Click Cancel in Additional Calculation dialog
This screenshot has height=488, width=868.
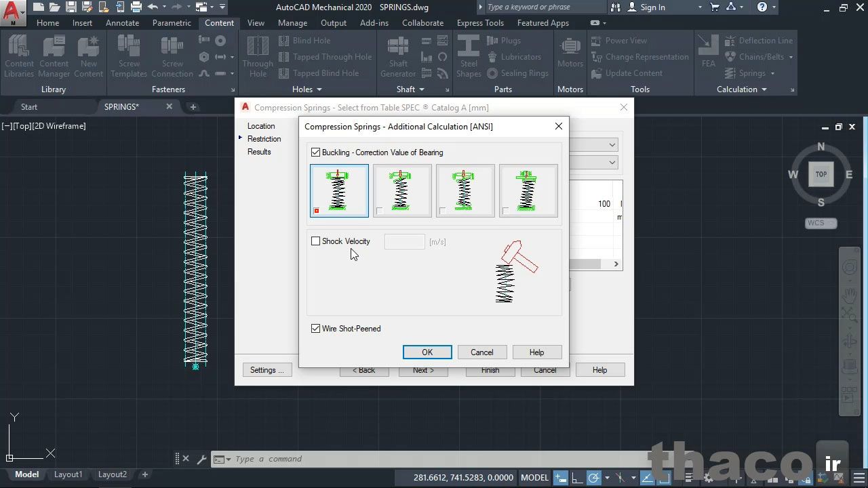pos(482,352)
